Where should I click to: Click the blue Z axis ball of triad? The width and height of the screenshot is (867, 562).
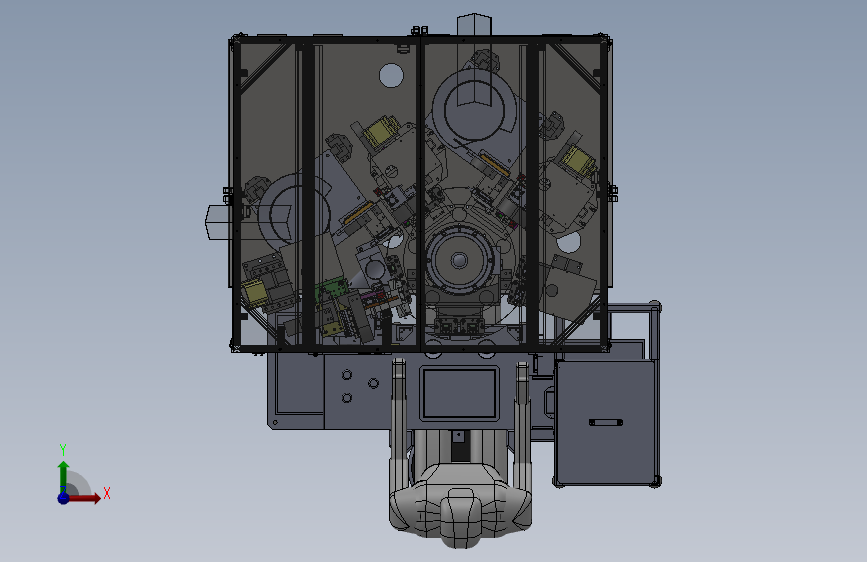pos(63,498)
